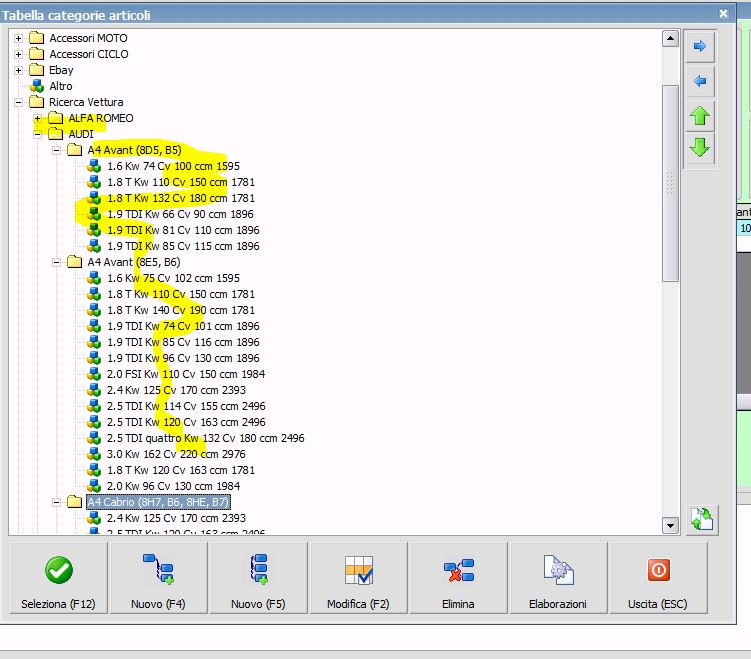This screenshot has width=751, height=659.
Task: Click icon beside 2.0 FSI Kw 110 Cv 150
Action: click(94, 374)
